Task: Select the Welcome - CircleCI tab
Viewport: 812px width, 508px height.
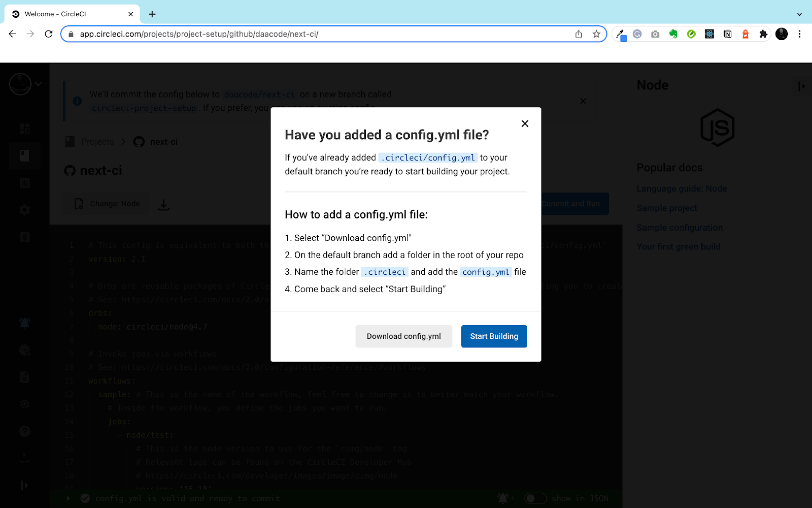Action: point(67,14)
